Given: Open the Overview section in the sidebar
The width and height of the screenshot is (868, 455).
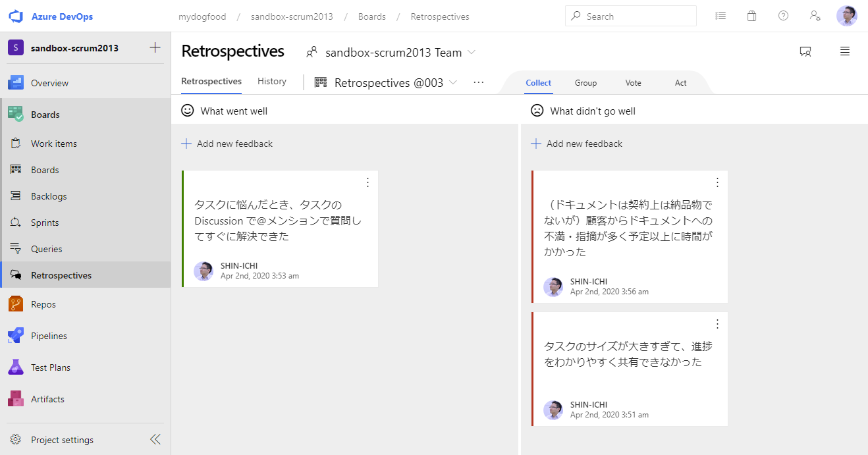Looking at the screenshot, I should (x=51, y=82).
